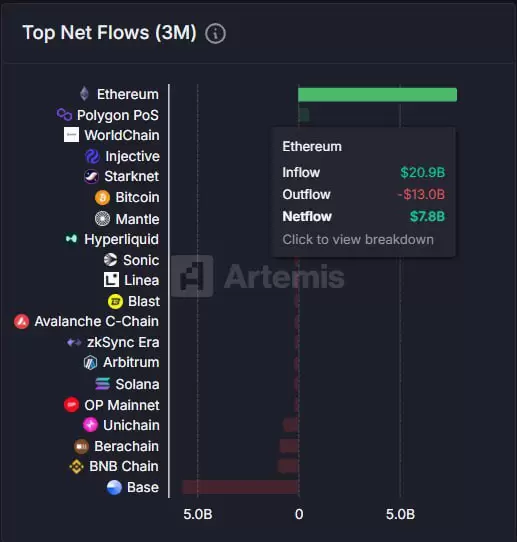
Task: Click the Solana gradient logo icon
Action: (102, 384)
